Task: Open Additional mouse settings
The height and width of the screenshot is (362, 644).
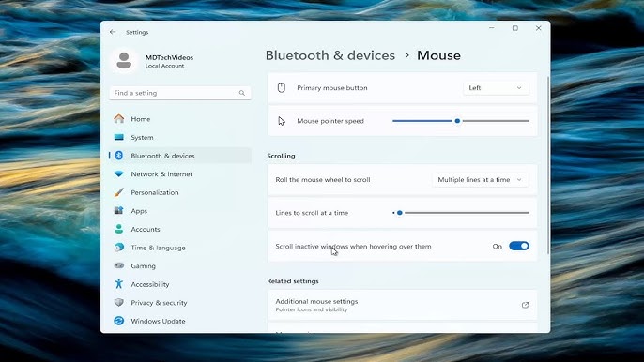Action: coord(402,305)
